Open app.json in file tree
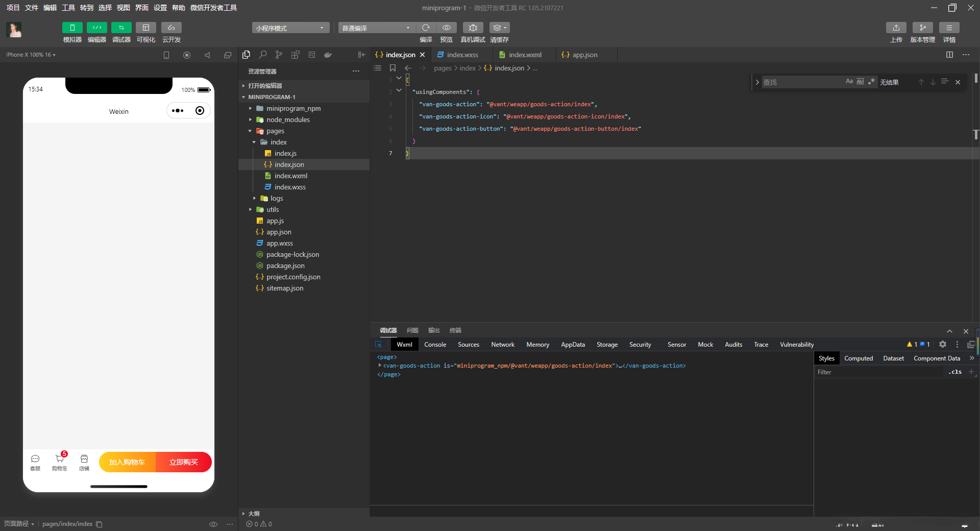This screenshot has height=531, width=980. (x=279, y=232)
